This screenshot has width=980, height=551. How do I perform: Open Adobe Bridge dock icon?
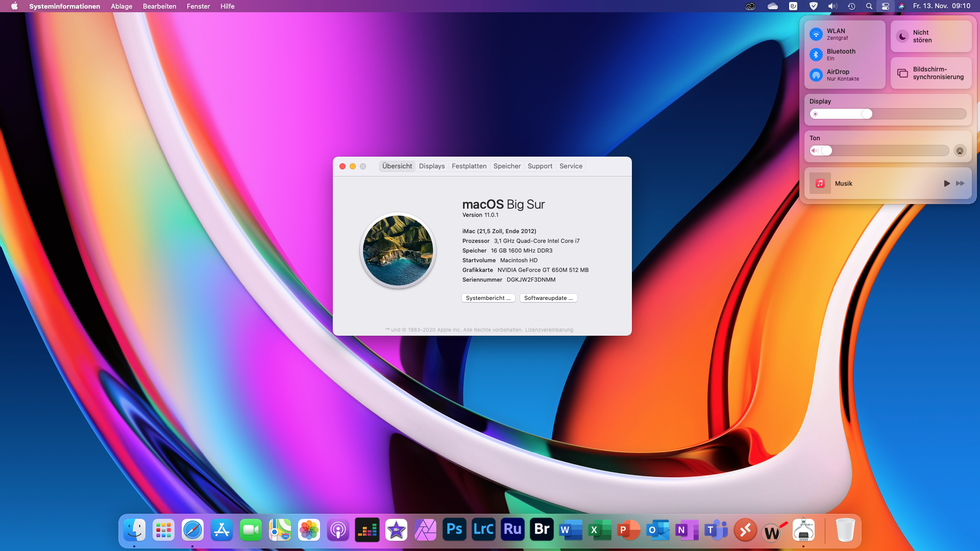tap(542, 530)
